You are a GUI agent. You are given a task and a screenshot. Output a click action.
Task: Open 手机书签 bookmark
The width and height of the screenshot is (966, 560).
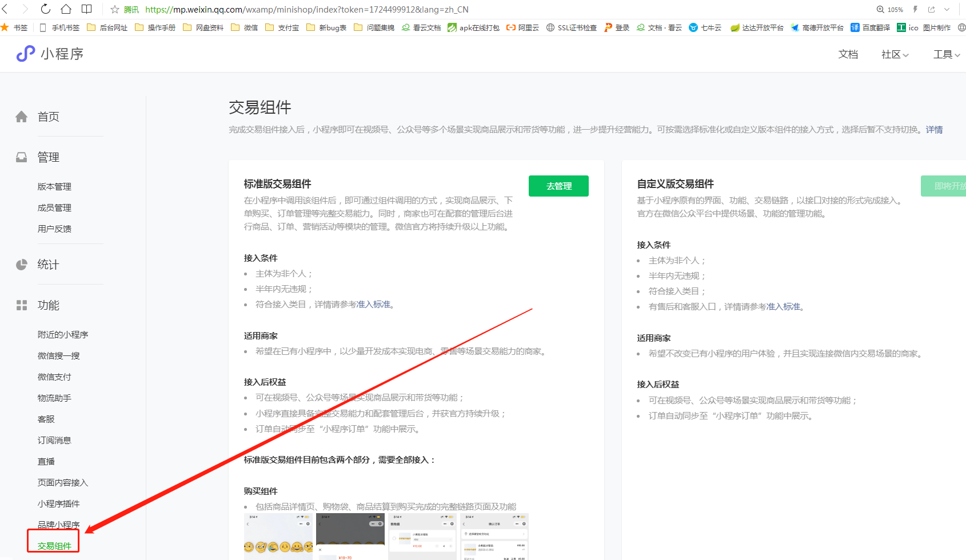point(60,27)
